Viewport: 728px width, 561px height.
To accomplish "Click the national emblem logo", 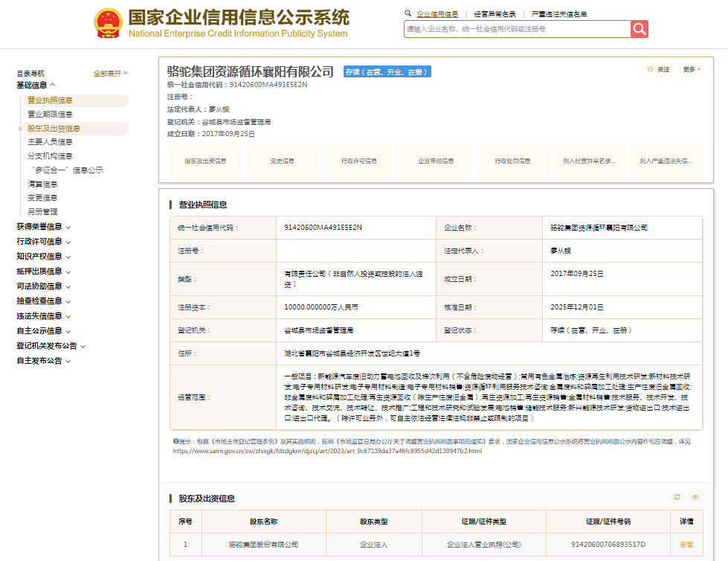I will tap(108, 23).
